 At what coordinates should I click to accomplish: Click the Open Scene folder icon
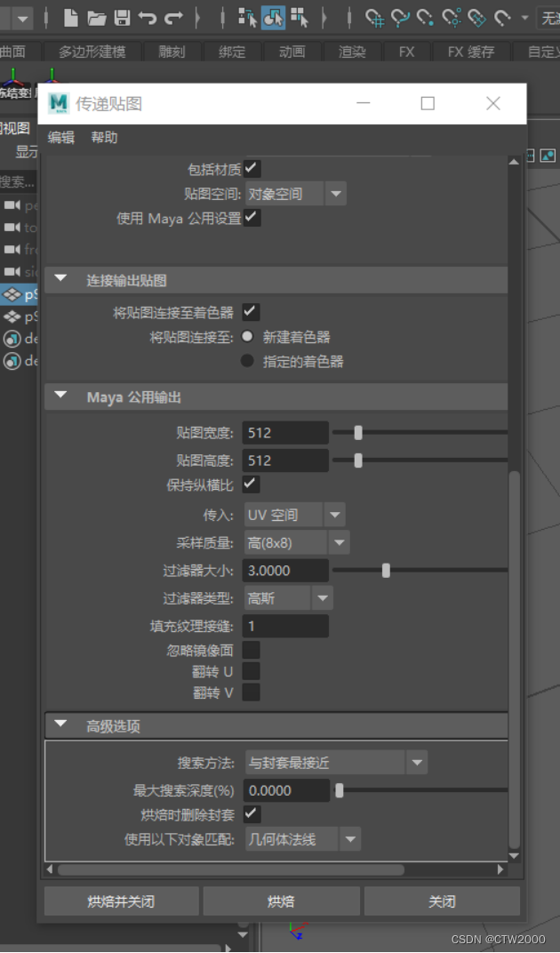pyautogui.click(x=97, y=19)
